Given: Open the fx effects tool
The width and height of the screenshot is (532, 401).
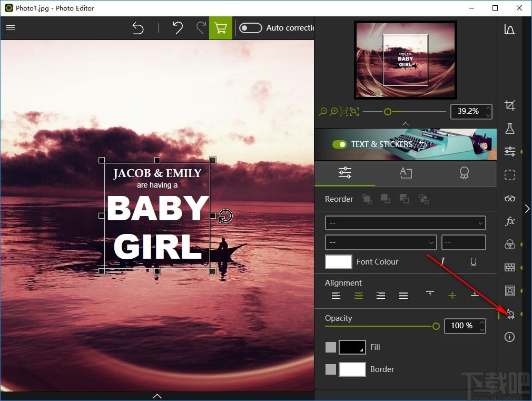Looking at the screenshot, I should (509, 221).
